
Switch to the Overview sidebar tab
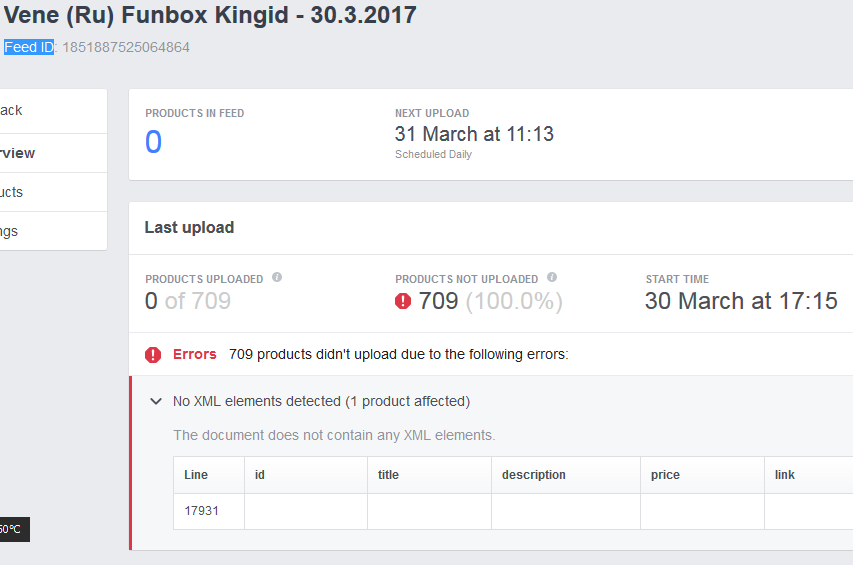point(18,153)
